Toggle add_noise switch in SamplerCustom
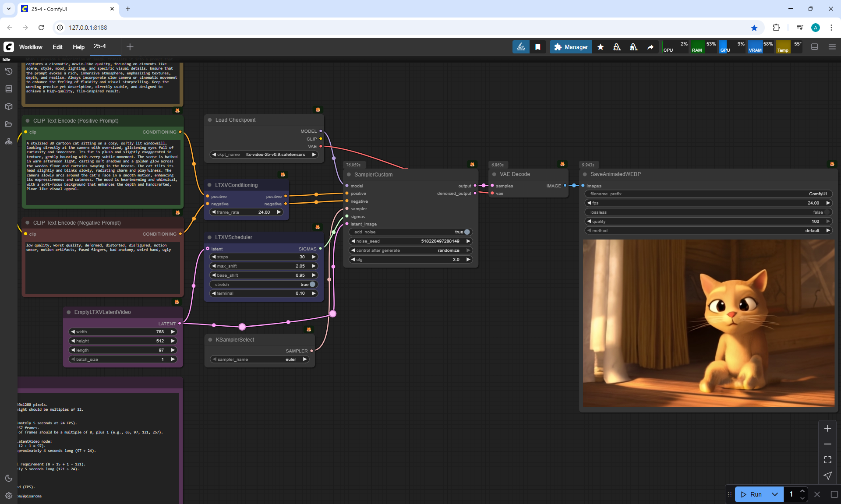 click(467, 232)
